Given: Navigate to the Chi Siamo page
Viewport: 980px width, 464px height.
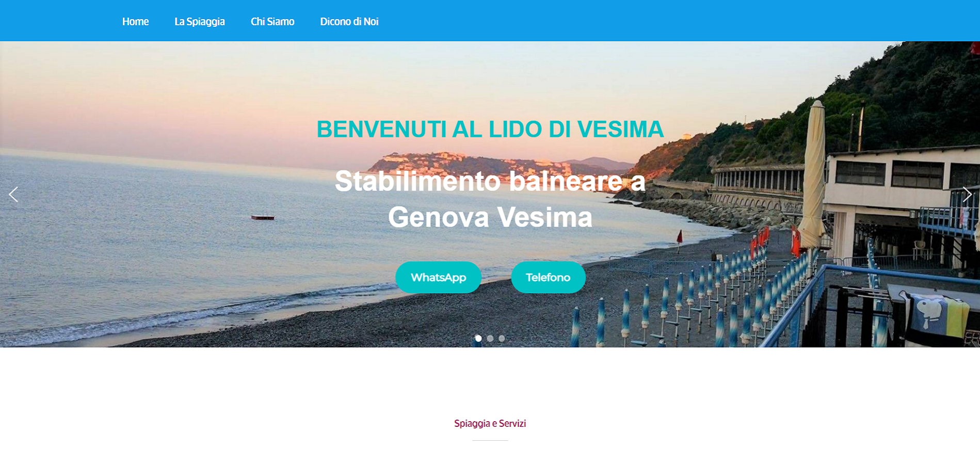Looking at the screenshot, I should (272, 22).
